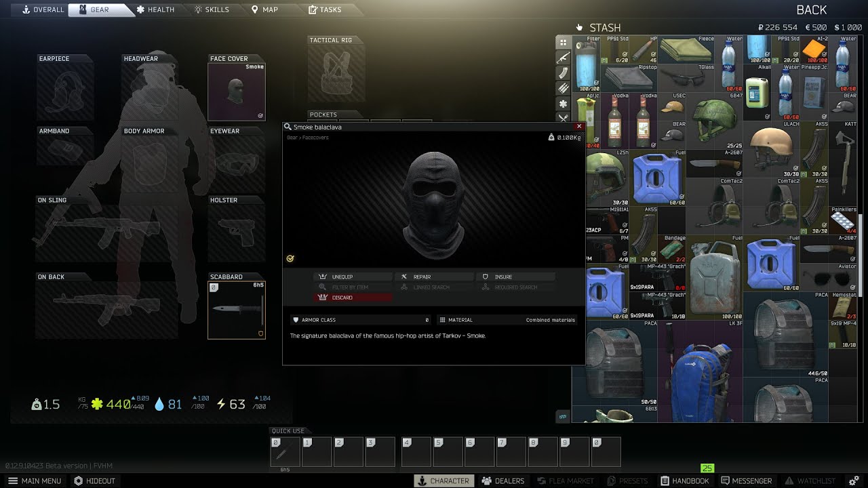The image size is (868, 488).
Task: Click Unequip in balaclava window
Action: 353,277
